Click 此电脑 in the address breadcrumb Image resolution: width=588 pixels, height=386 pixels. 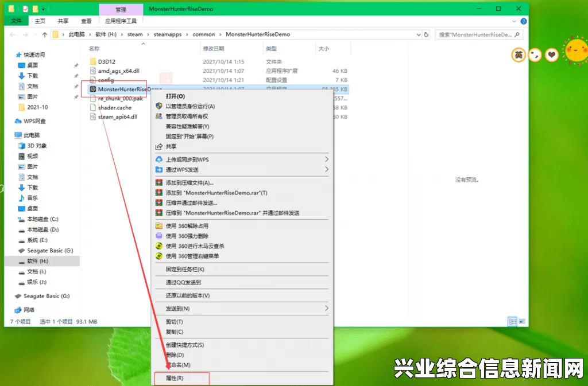pos(76,34)
